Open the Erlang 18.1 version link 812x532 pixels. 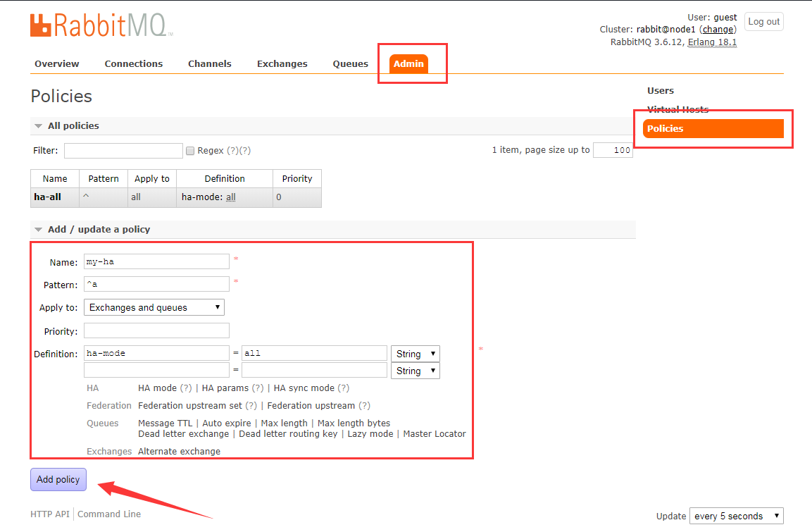point(712,42)
